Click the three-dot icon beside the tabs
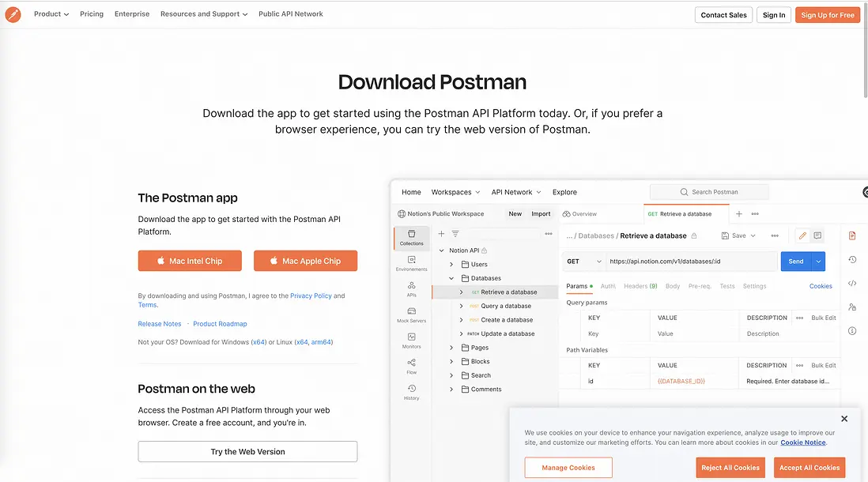 pyautogui.click(x=755, y=213)
